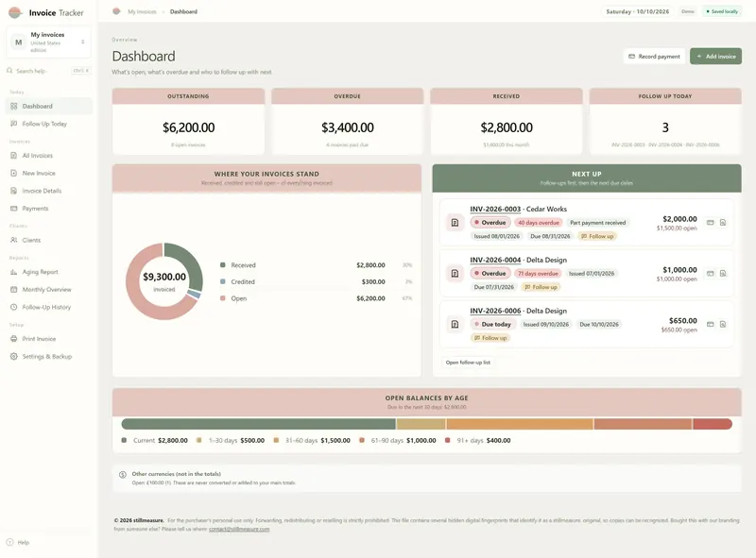Screen dimensions: 756x558
Task: Click the Overdue $3,400.00 card
Action: 347,121
